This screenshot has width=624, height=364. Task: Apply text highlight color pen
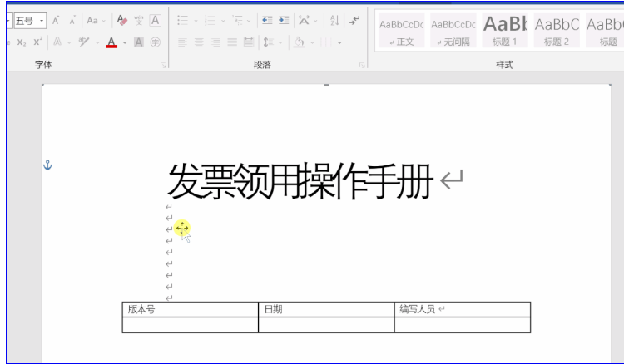(83, 42)
